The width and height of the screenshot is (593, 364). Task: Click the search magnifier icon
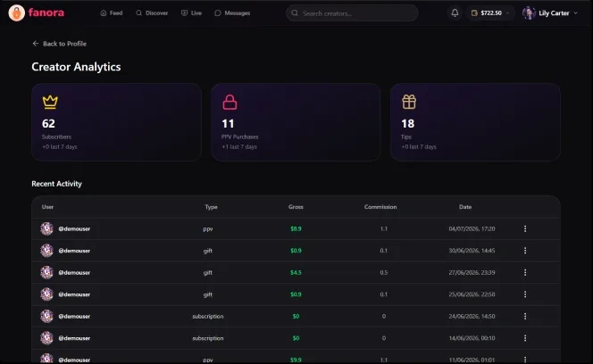pyautogui.click(x=295, y=13)
